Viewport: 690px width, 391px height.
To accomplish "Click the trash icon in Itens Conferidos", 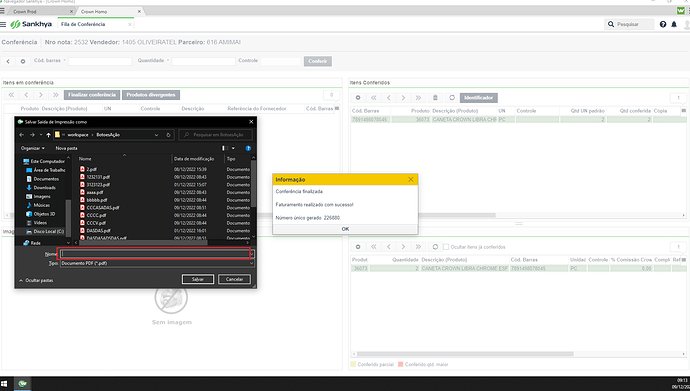I will click(435, 98).
